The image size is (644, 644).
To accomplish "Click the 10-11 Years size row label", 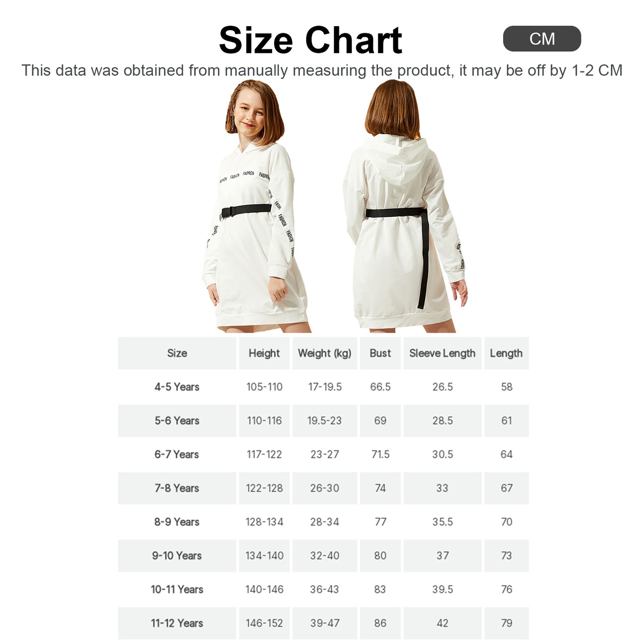I will tap(177, 589).
